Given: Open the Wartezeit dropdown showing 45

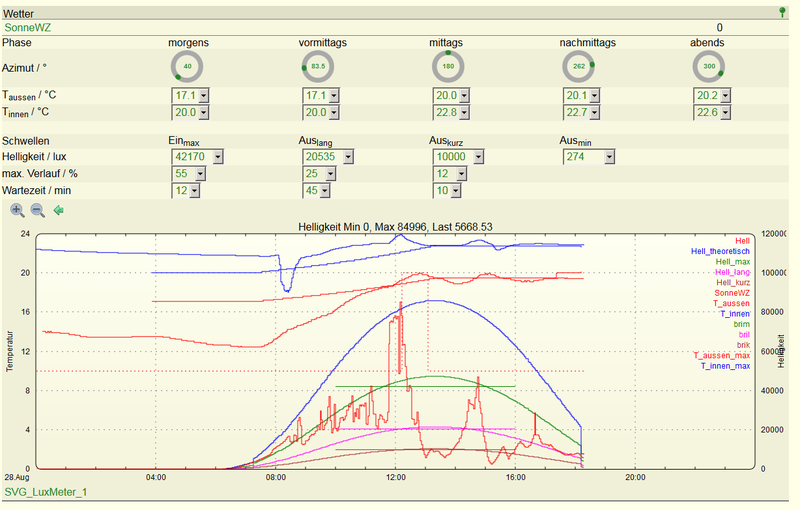Looking at the screenshot, I should click(316, 190).
